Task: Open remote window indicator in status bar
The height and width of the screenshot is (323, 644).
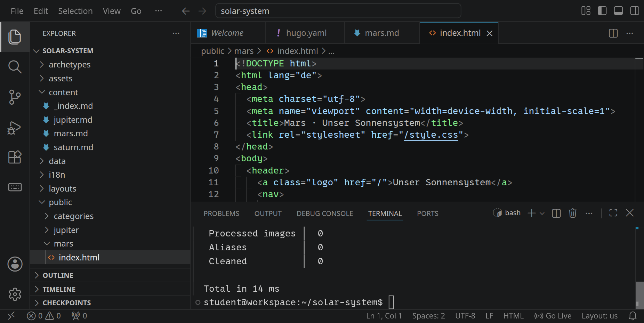Action: 11,316
